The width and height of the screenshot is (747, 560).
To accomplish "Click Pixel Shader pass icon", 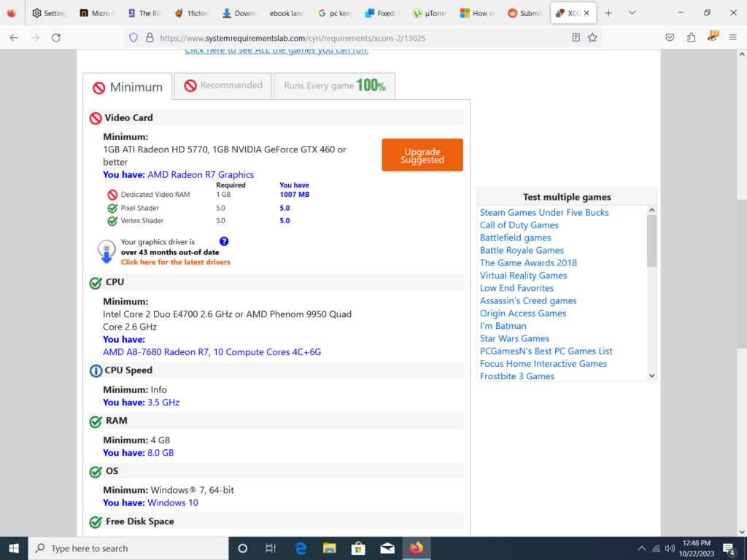I will 112,208.
